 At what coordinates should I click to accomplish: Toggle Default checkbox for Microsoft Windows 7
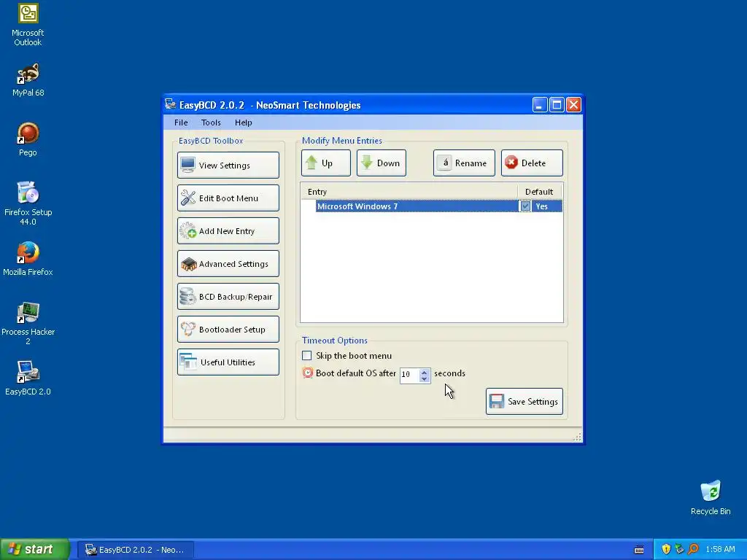pos(525,206)
